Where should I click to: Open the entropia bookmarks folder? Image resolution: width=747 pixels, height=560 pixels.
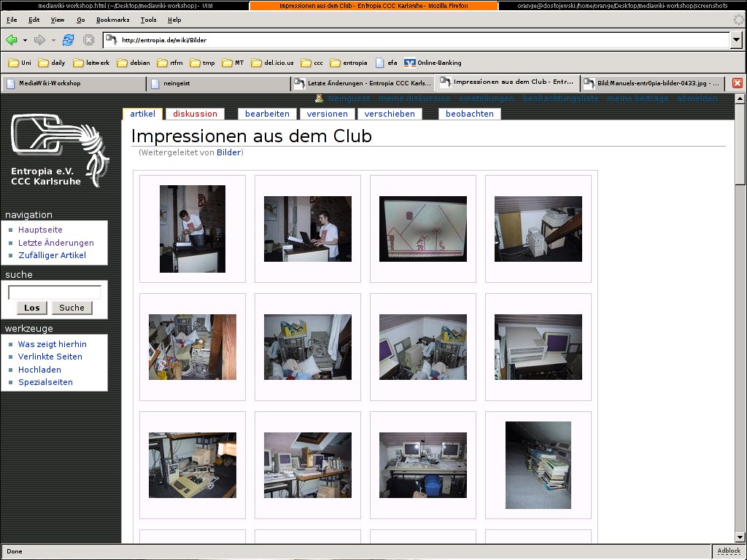click(x=349, y=63)
